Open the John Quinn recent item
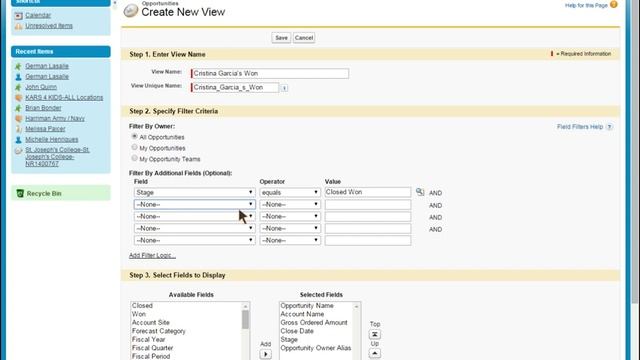Viewport: 640px width, 360px height. point(41,87)
